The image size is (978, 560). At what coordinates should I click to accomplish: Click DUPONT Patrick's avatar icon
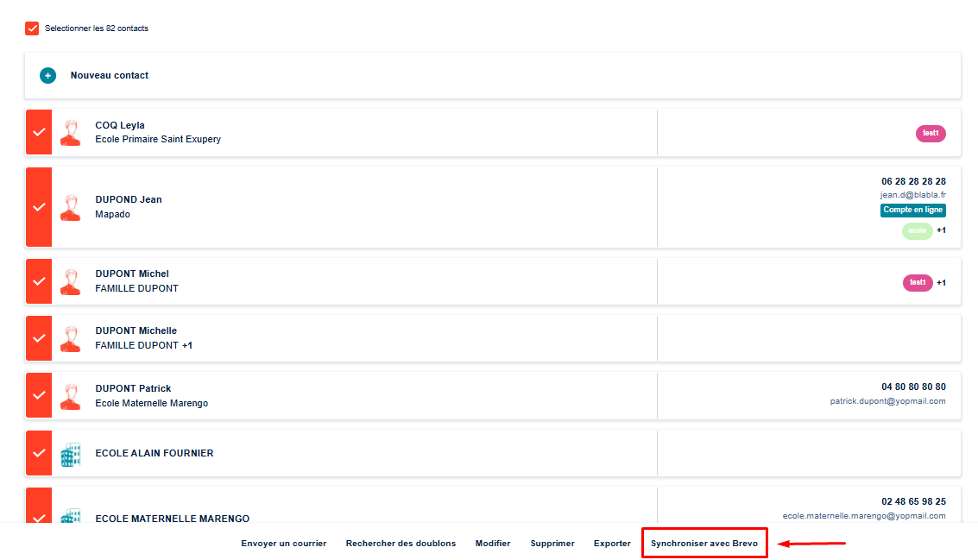[70, 396]
